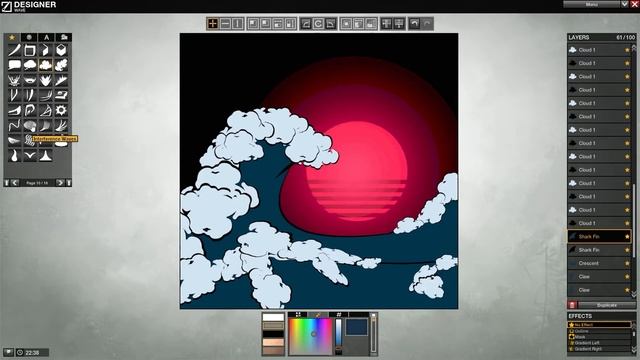Toggle star on the bottom Claw layer
The height and width of the screenshot is (360, 640).
click(627, 290)
